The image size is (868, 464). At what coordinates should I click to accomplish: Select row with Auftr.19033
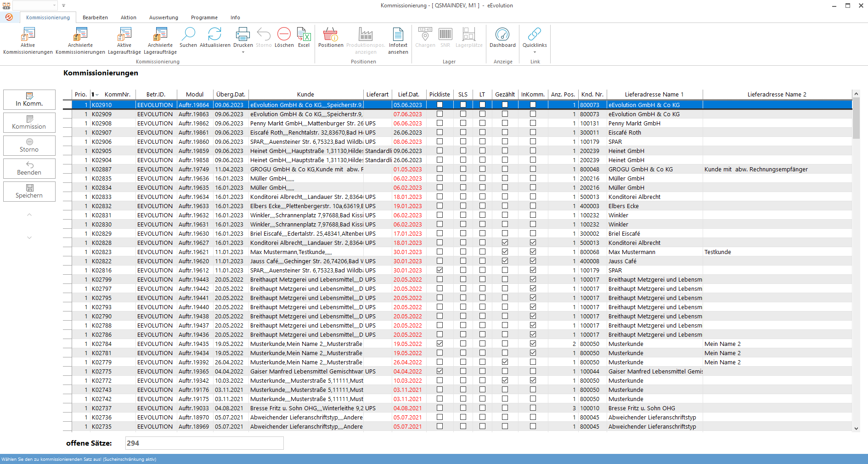(x=457, y=408)
